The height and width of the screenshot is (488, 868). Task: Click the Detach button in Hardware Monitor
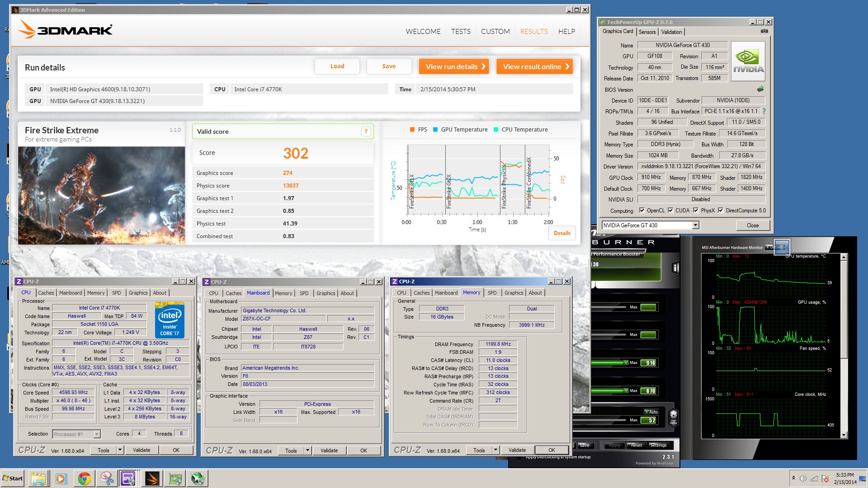[x=775, y=247]
